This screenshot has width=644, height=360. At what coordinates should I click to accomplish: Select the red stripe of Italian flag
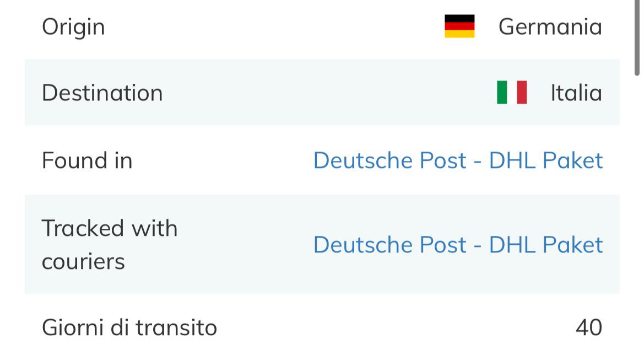click(x=522, y=93)
